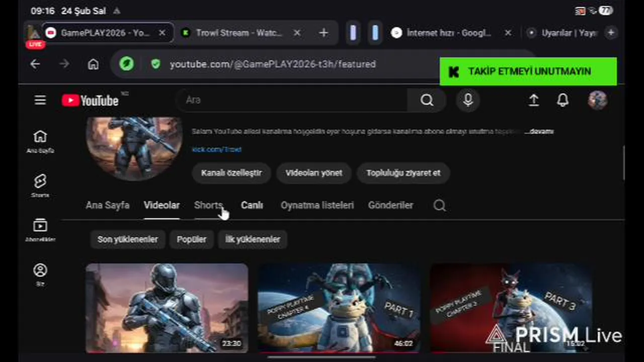Image resolution: width=644 pixels, height=362 pixels.
Task: Open a new tab with plus icon
Action: click(324, 33)
